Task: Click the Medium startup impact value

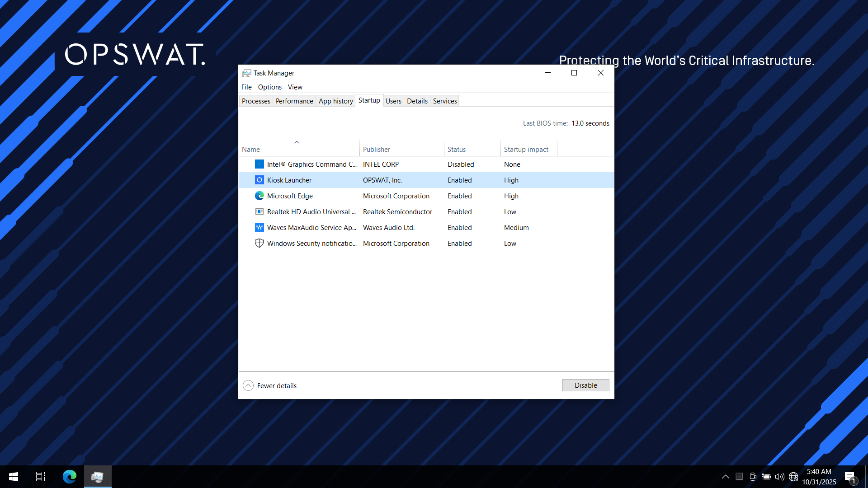Action: tap(516, 227)
